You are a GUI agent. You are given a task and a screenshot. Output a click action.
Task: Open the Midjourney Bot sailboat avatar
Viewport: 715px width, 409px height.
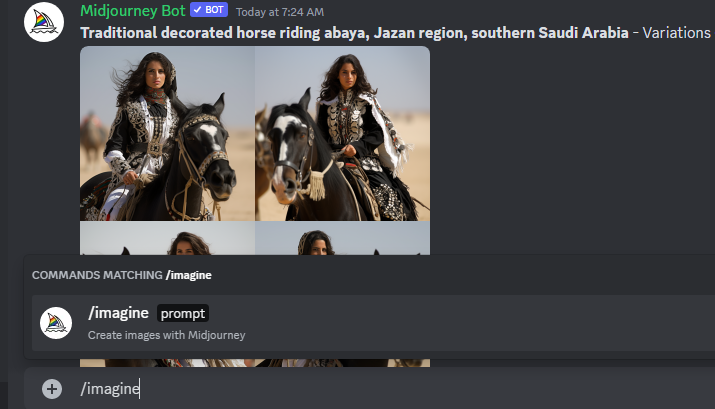point(44,22)
